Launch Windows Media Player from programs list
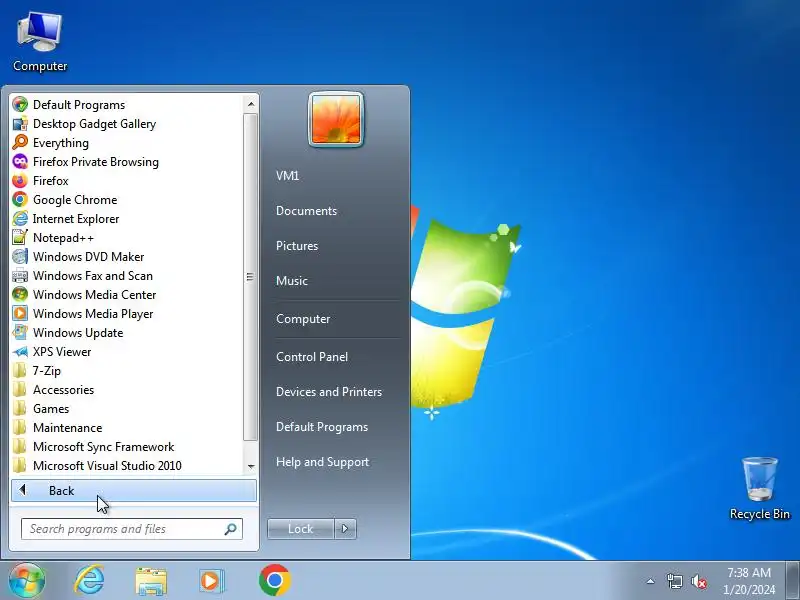This screenshot has width=800, height=600. click(x=83, y=313)
